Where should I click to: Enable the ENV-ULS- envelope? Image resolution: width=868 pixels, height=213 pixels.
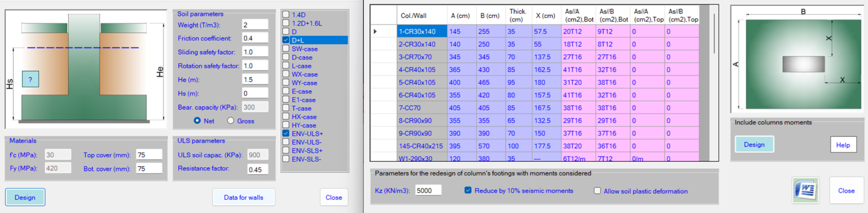[x=286, y=142]
